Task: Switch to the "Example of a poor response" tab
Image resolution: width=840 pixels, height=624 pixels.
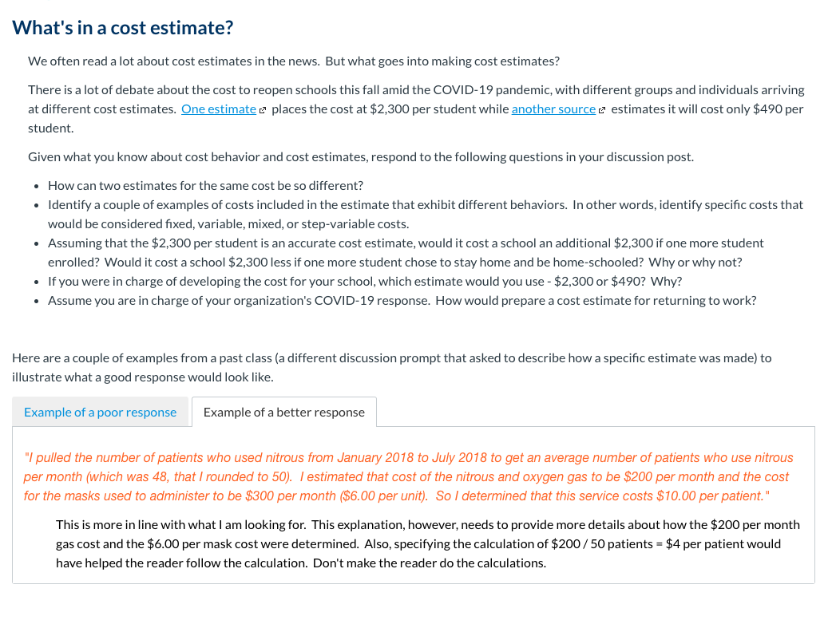Action: [100, 412]
